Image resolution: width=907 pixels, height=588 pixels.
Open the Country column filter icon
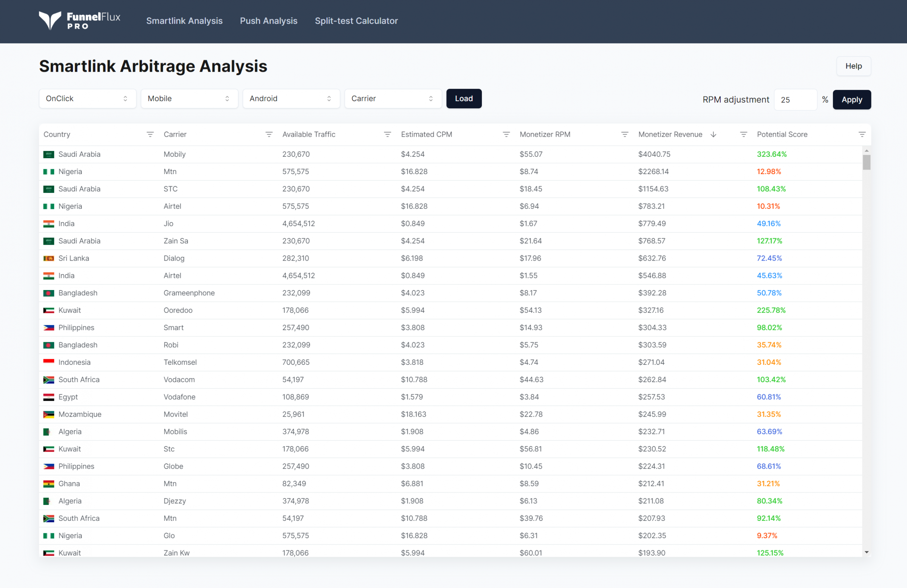(x=150, y=134)
